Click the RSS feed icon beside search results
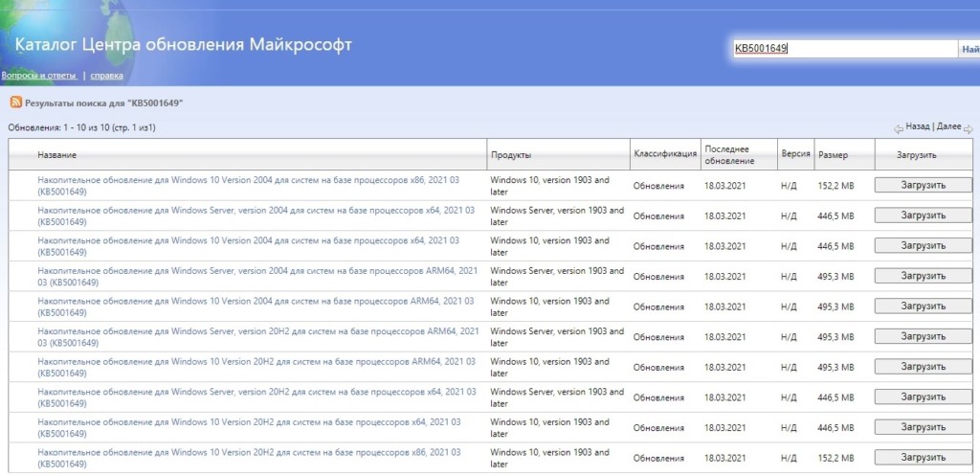The height and width of the screenshot is (476, 980). click(15, 102)
